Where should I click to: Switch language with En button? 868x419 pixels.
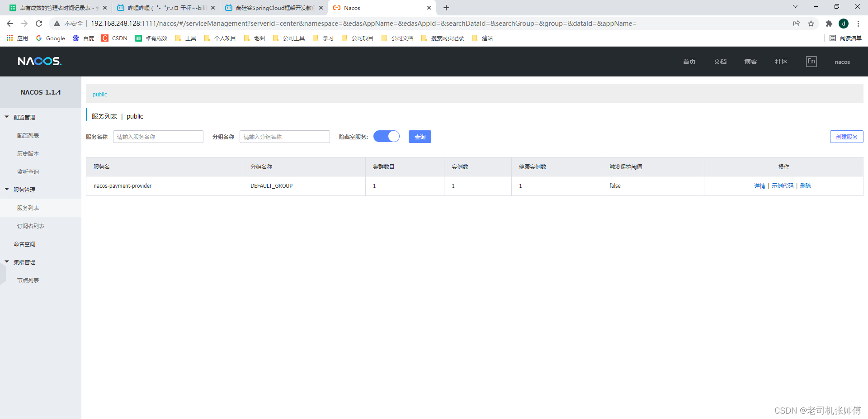point(811,61)
